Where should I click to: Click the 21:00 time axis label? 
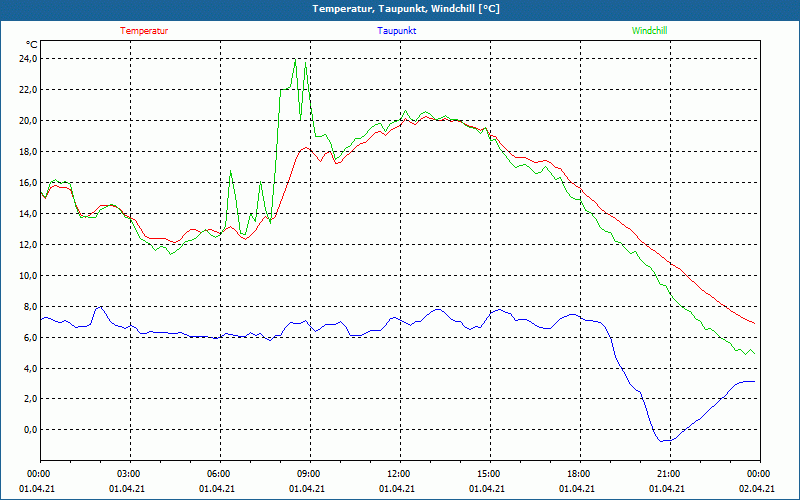click(x=670, y=474)
